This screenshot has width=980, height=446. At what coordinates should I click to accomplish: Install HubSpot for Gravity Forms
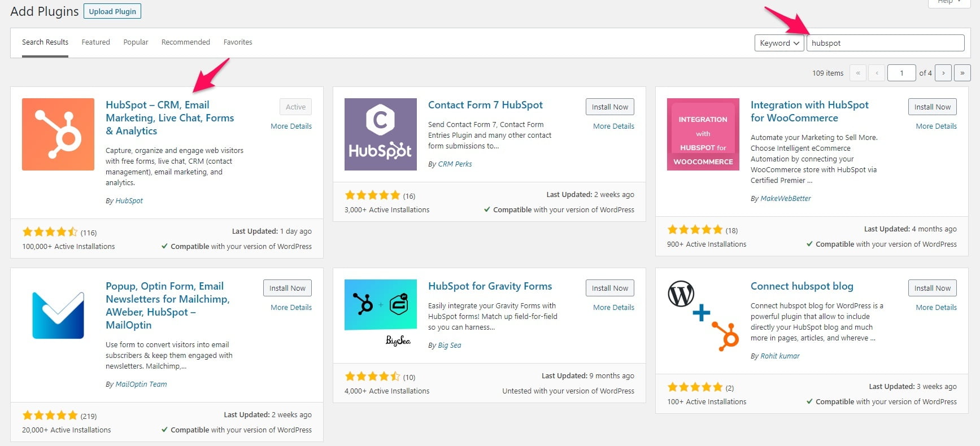click(x=610, y=288)
